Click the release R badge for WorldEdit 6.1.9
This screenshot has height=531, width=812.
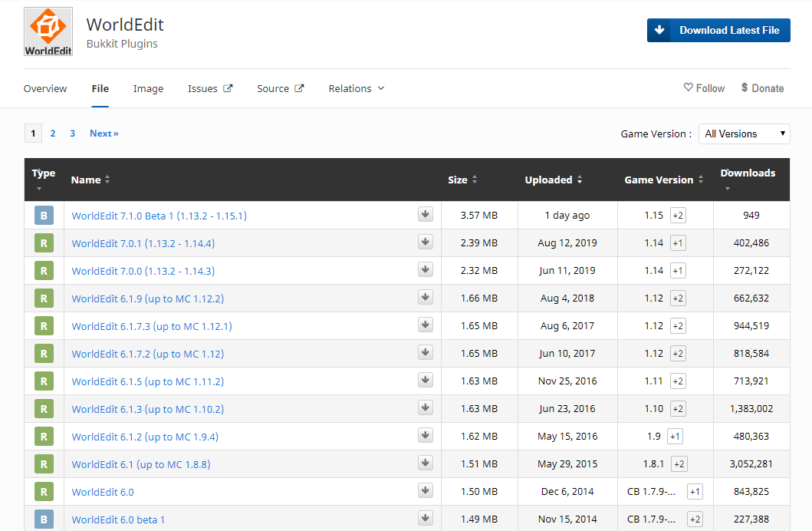[x=44, y=298]
